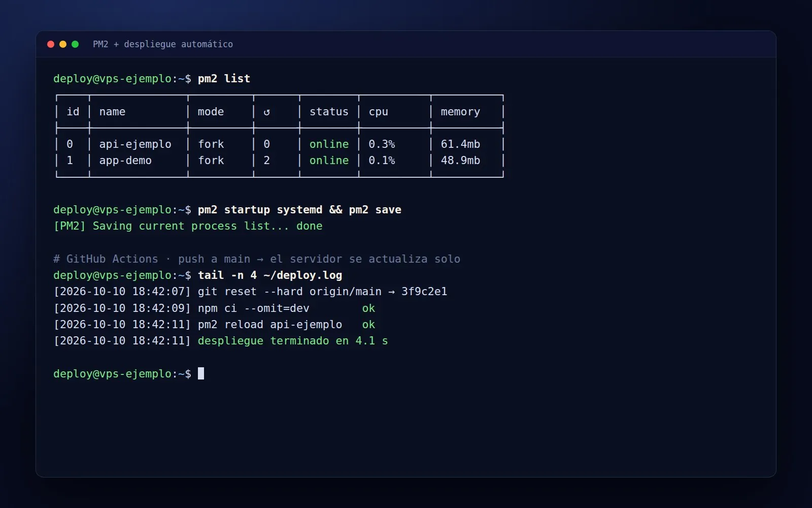Click the '0.3%' cpu value
The height and width of the screenshot is (508, 812).
click(382, 144)
